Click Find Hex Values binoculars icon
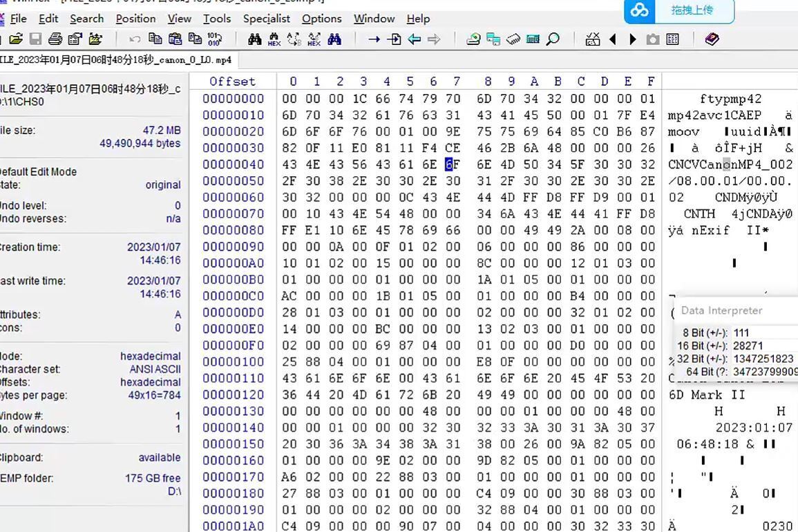The image size is (798, 532). [x=274, y=39]
